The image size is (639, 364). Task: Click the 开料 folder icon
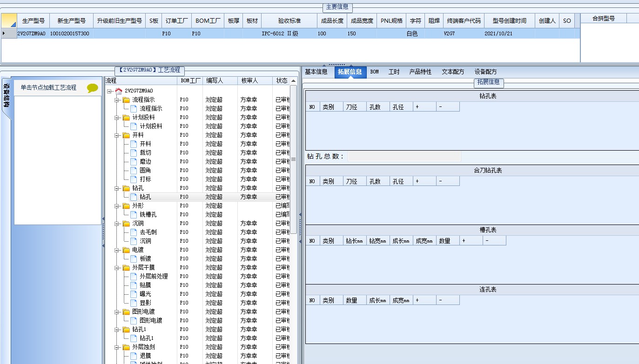point(126,135)
